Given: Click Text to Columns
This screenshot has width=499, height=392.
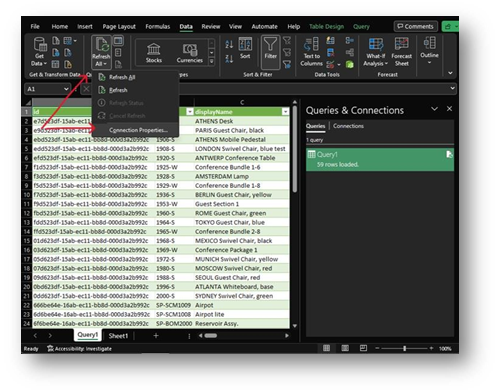Looking at the screenshot, I should (x=311, y=52).
